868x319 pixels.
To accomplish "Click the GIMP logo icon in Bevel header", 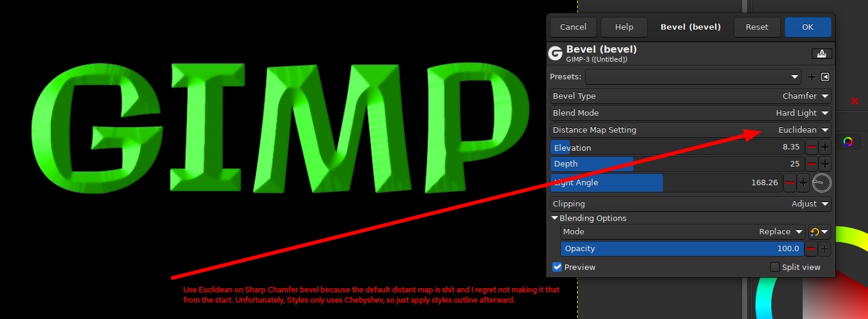I will point(555,53).
